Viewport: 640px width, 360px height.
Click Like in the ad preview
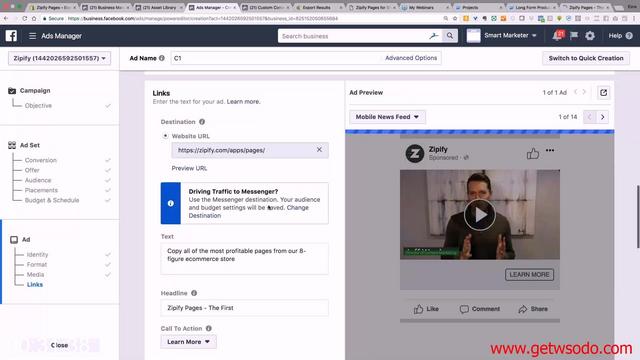[426, 309]
